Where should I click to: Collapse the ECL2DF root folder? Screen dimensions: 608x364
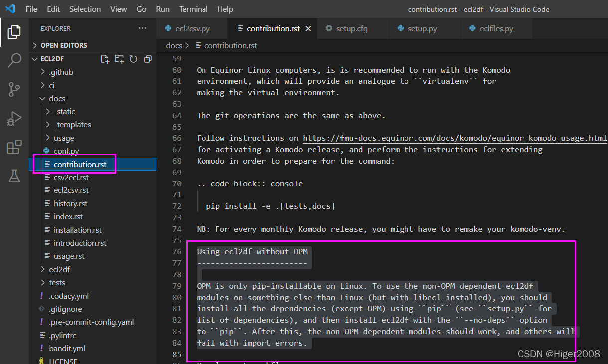coord(35,59)
